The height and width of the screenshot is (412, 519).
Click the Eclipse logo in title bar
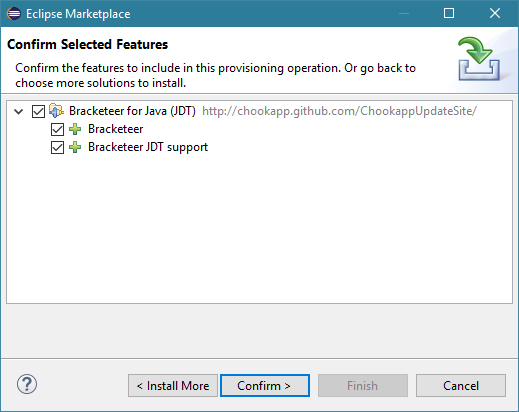(x=14, y=14)
